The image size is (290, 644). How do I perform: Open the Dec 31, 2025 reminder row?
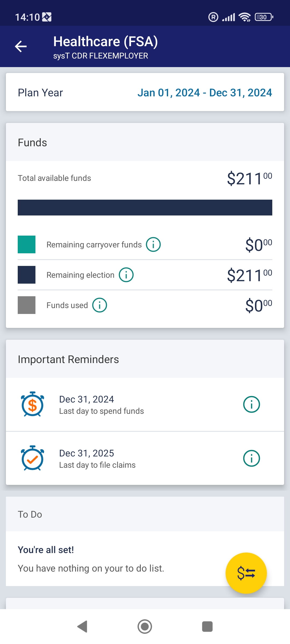click(145, 458)
